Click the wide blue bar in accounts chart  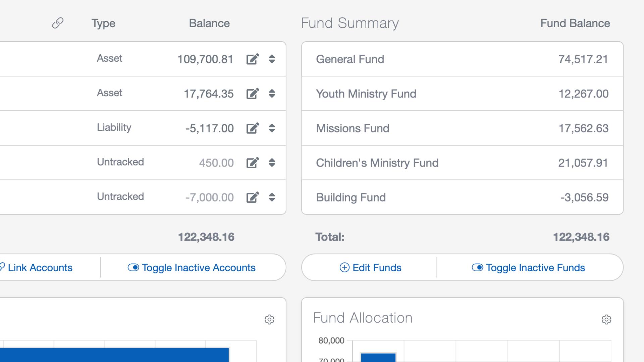click(x=114, y=355)
